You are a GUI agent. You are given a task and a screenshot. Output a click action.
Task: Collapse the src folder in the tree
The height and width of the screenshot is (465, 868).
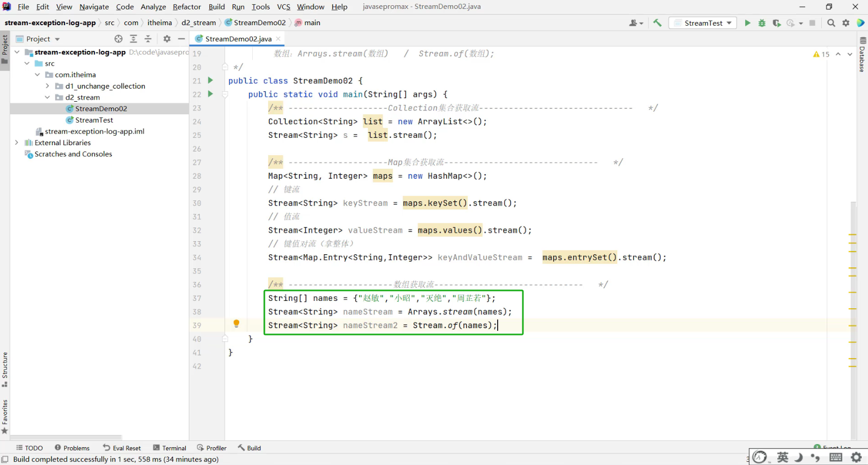tap(27, 63)
